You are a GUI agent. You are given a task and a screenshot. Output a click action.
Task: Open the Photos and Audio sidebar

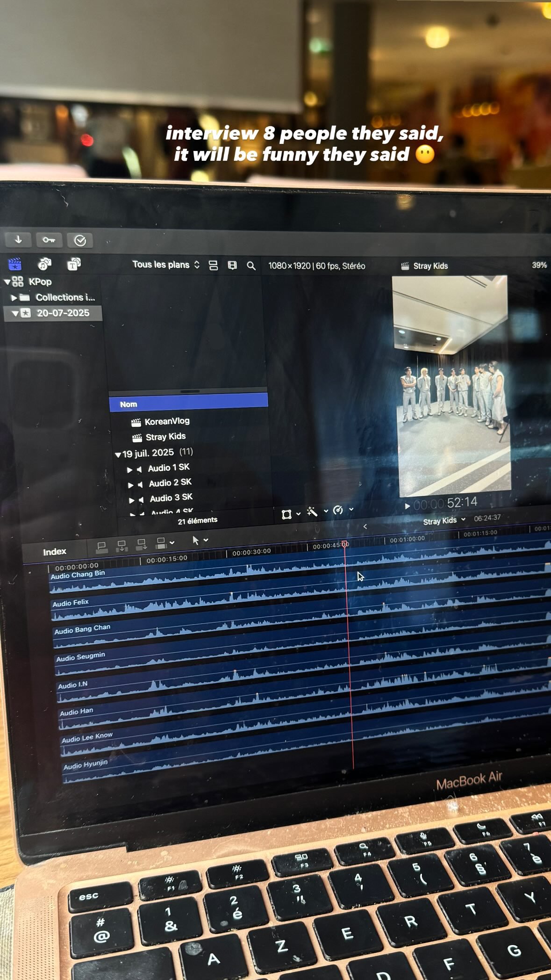coord(44,264)
